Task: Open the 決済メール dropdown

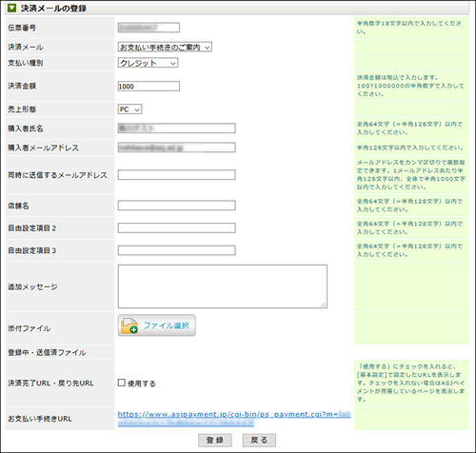Action: pyautogui.click(x=165, y=48)
